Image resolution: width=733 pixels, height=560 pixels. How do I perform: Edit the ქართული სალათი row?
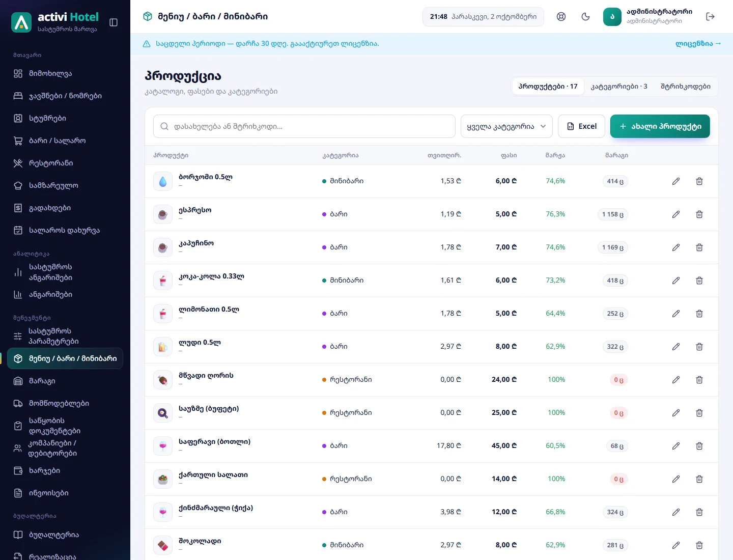point(676,479)
